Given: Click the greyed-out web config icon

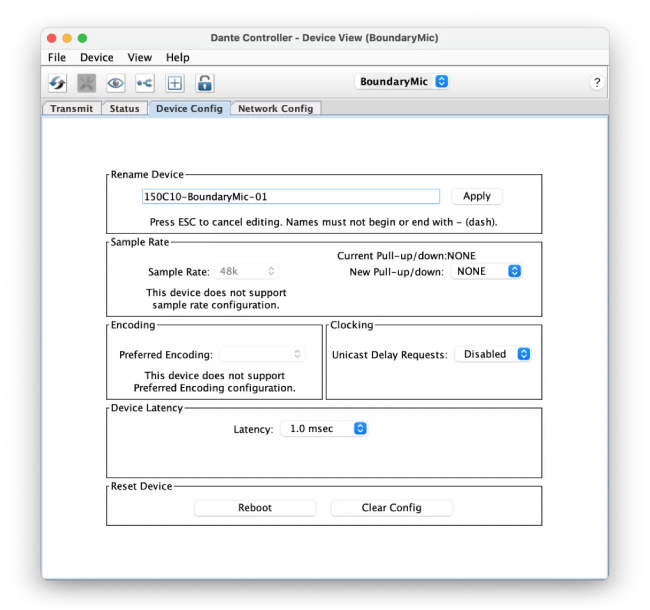Looking at the screenshot, I should point(87,83).
